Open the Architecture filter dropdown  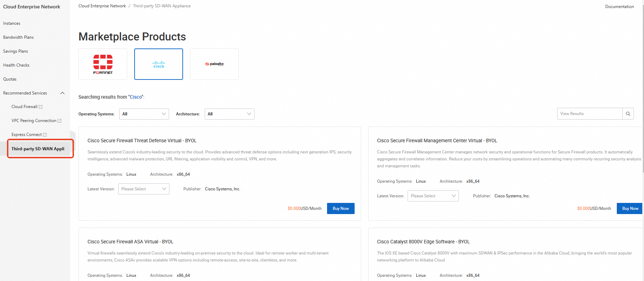coord(229,114)
